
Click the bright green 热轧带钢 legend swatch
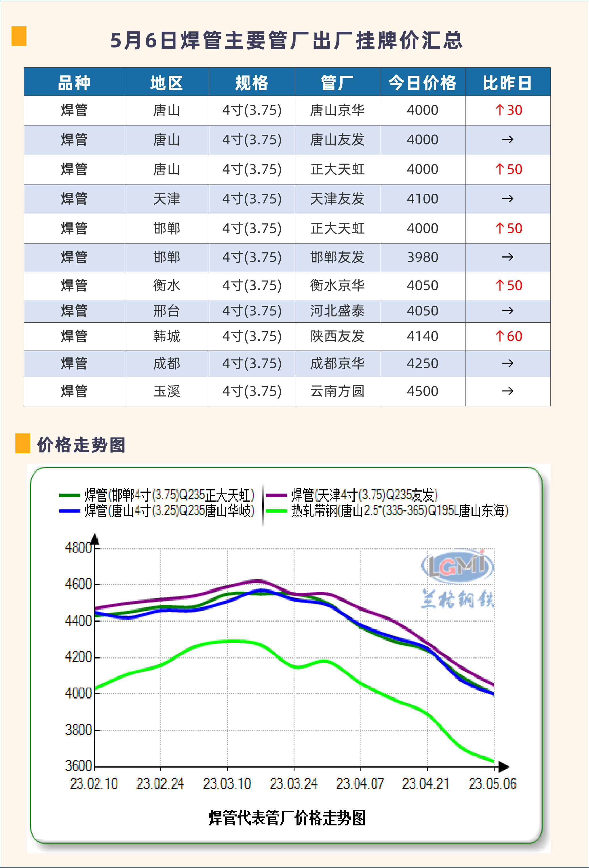[276, 511]
